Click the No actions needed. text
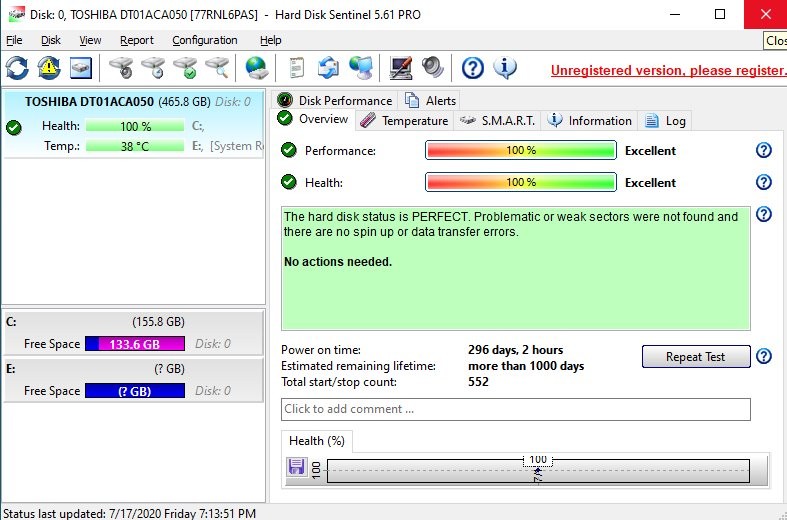 338,262
